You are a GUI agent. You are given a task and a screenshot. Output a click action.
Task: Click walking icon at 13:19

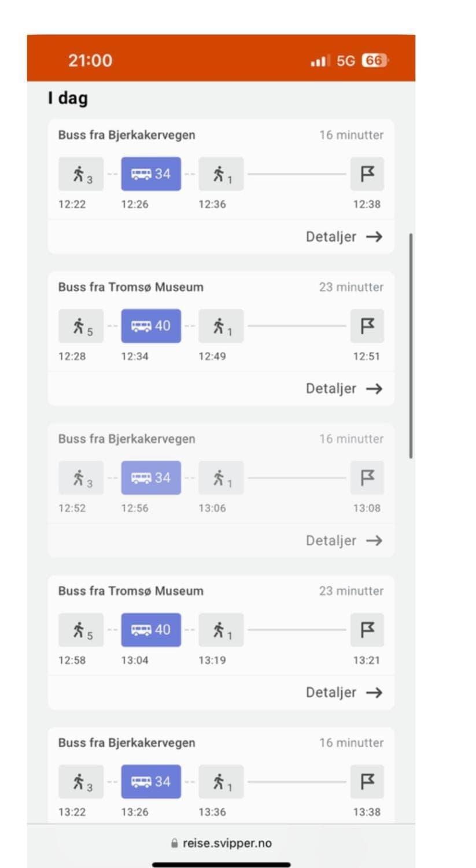221,630
